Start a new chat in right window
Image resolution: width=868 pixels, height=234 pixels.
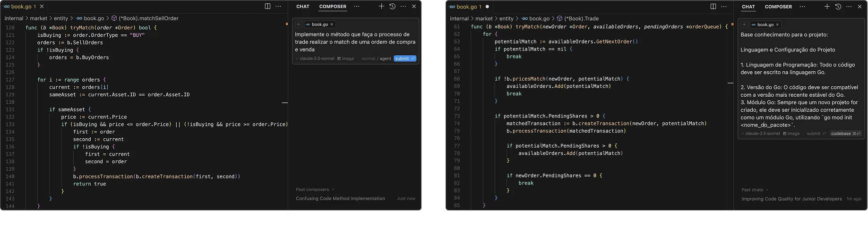click(x=827, y=7)
